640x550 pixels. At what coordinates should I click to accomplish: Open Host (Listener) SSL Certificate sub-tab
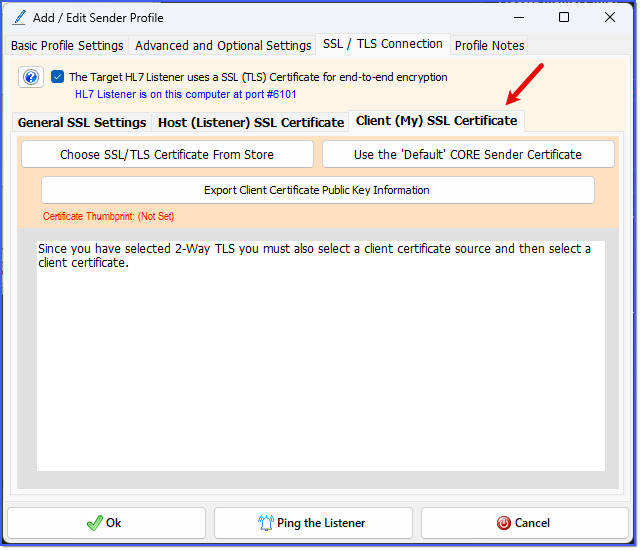tap(251, 122)
